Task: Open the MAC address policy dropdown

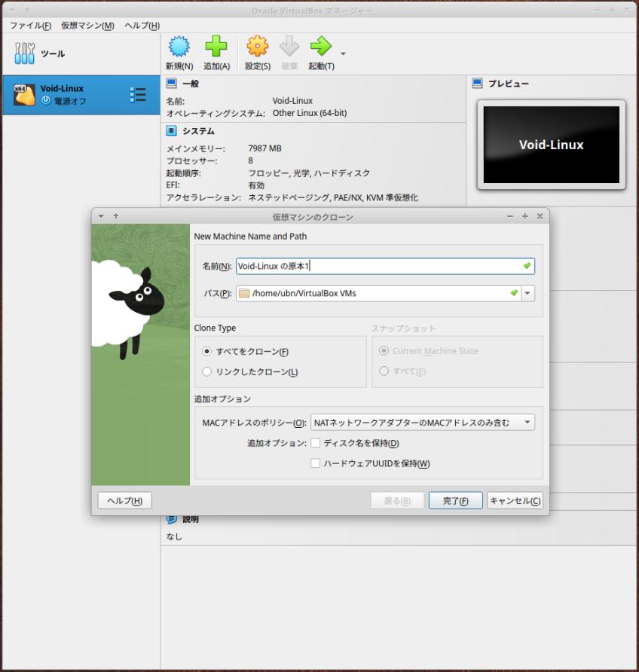Action: [422, 423]
